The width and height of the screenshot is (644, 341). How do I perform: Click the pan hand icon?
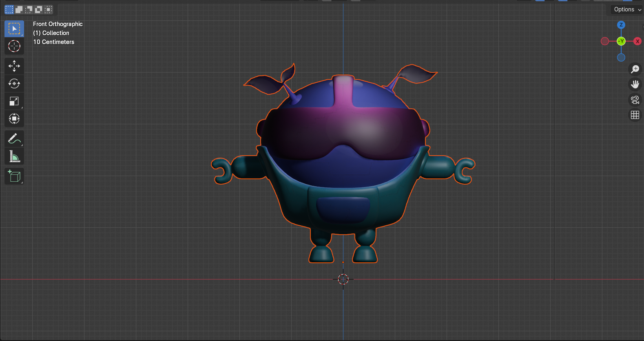coord(635,84)
